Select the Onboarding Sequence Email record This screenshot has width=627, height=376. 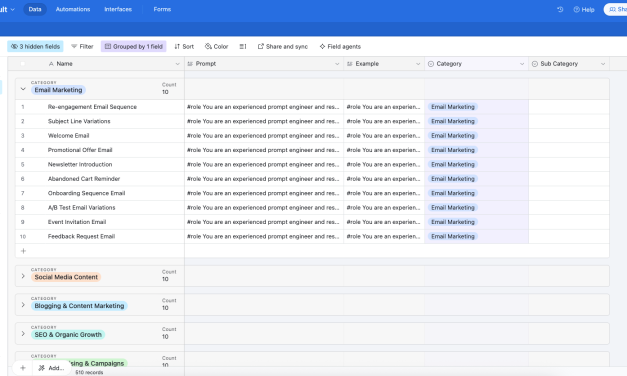86,193
